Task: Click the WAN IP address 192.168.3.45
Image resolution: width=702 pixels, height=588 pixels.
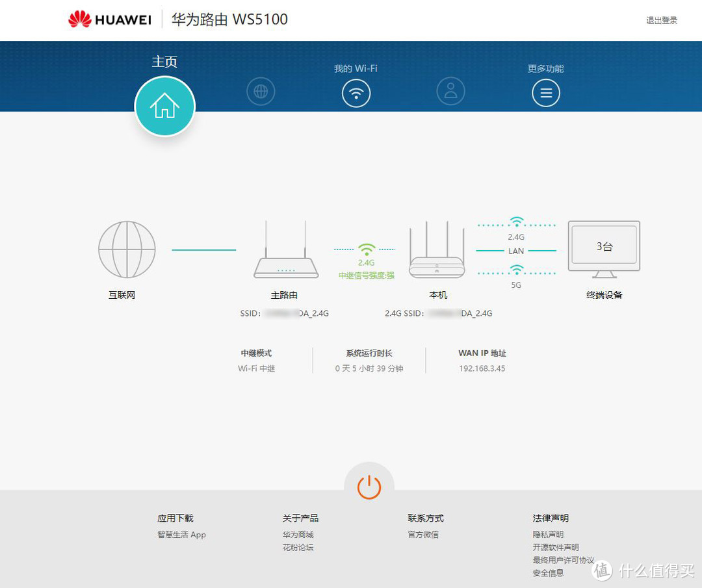Action: [x=483, y=368]
